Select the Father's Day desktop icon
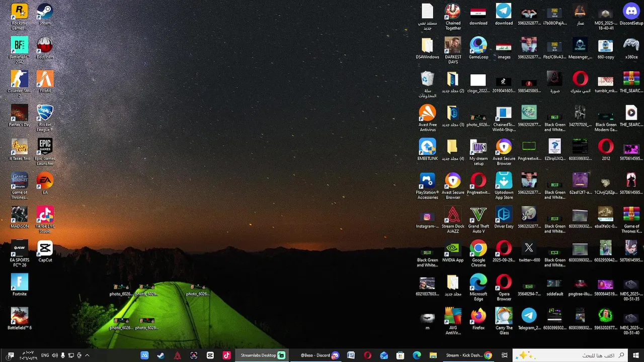The width and height of the screenshot is (644, 362). tap(20, 116)
